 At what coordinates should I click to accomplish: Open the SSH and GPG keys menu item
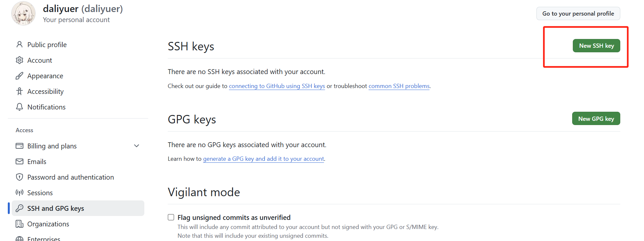coord(56,208)
